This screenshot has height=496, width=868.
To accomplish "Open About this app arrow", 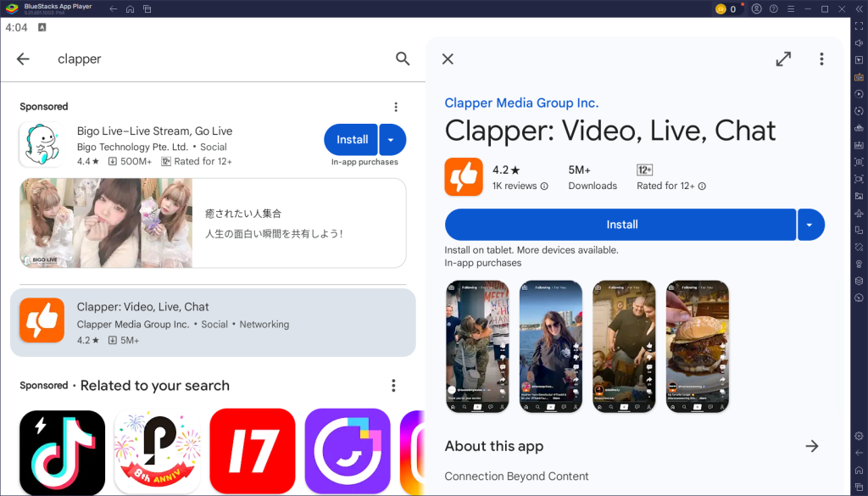I will 812,446.
